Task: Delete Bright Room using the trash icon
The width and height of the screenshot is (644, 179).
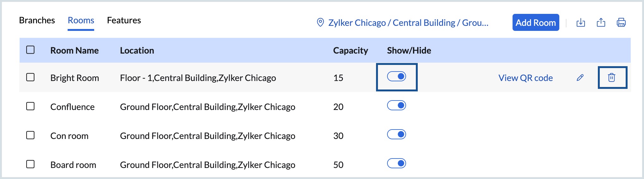Action: coord(612,78)
